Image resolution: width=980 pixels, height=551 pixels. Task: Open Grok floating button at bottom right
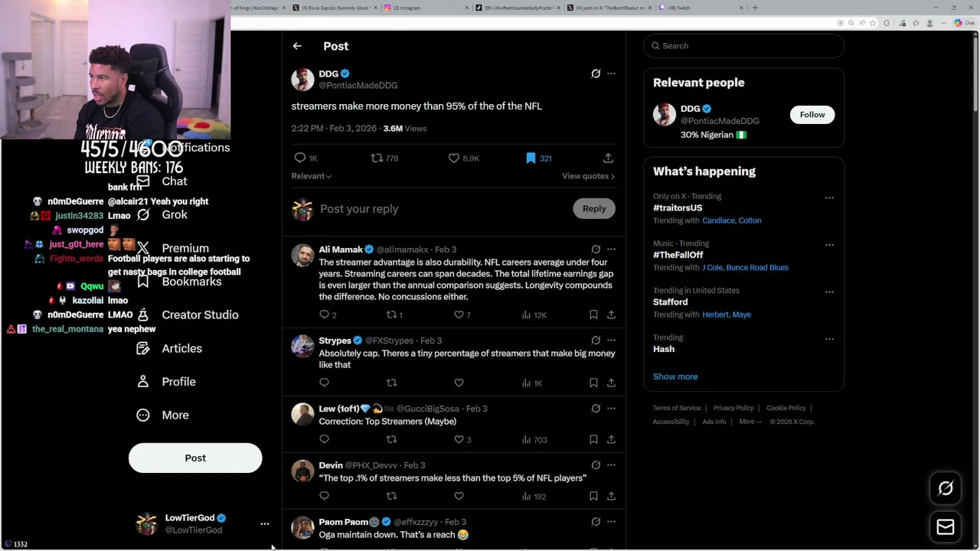pos(946,488)
